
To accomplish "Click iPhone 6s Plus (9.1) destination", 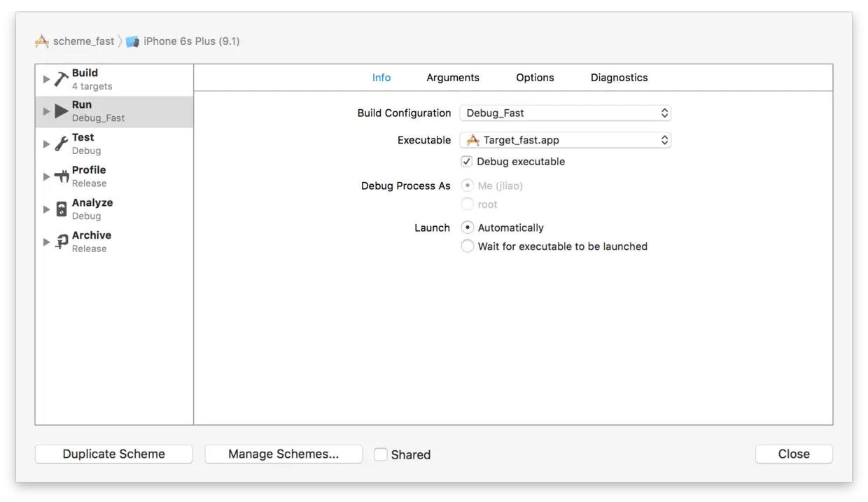I will (x=191, y=41).
